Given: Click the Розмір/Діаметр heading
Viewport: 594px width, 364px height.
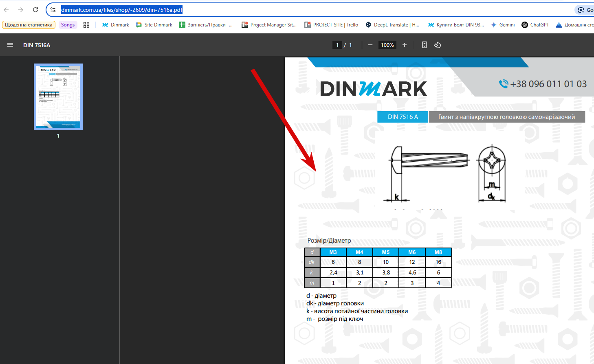Looking at the screenshot, I should click(x=329, y=241).
